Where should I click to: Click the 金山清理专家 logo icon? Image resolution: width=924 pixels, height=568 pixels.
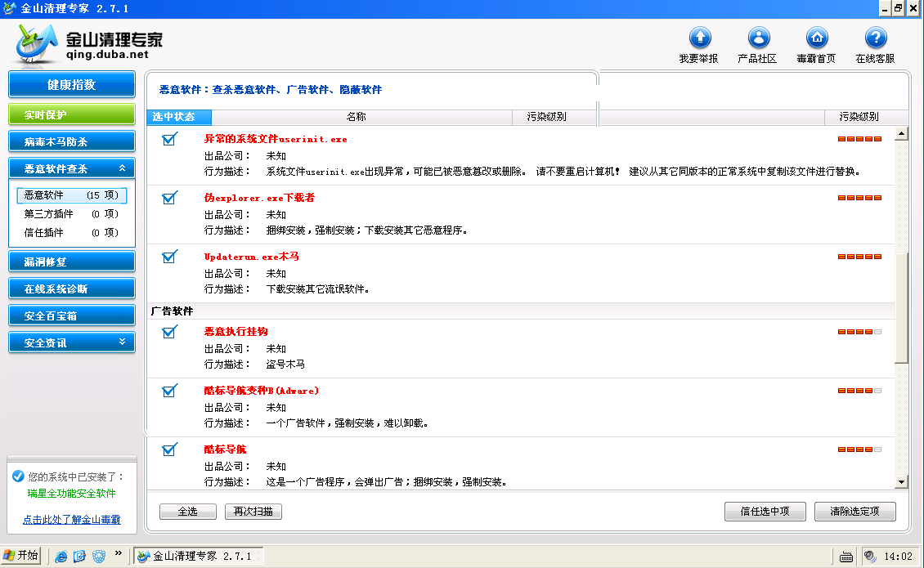coord(37,43)
